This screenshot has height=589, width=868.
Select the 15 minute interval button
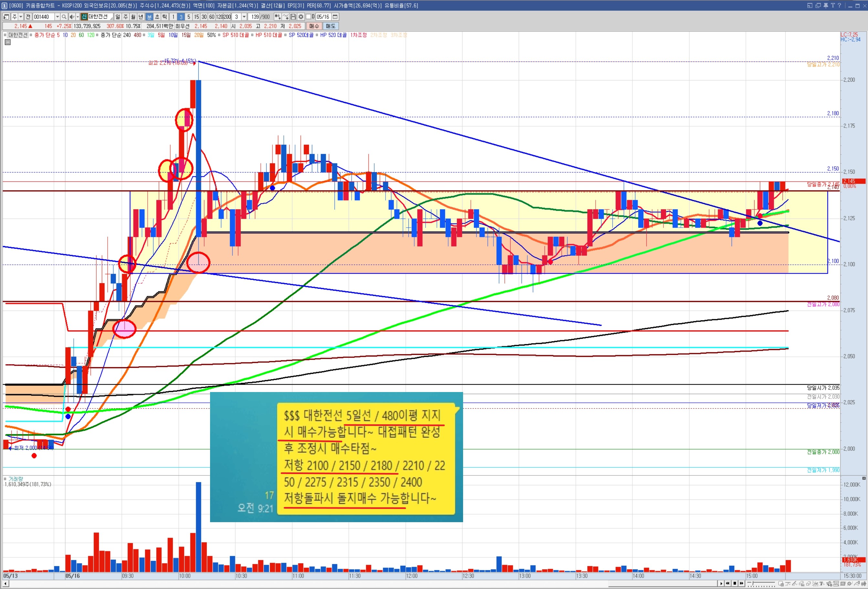tap(196, 17)
